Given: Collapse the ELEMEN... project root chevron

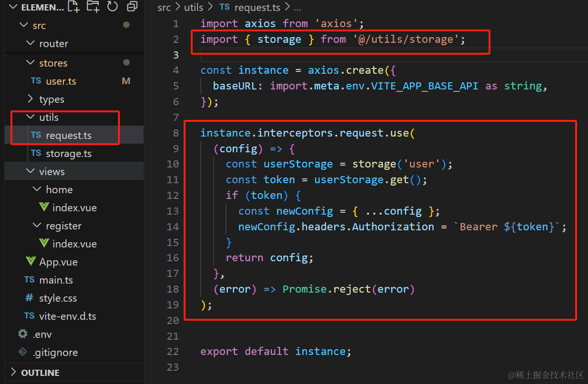Looking at the screenshot, I should tap(13, 7).
